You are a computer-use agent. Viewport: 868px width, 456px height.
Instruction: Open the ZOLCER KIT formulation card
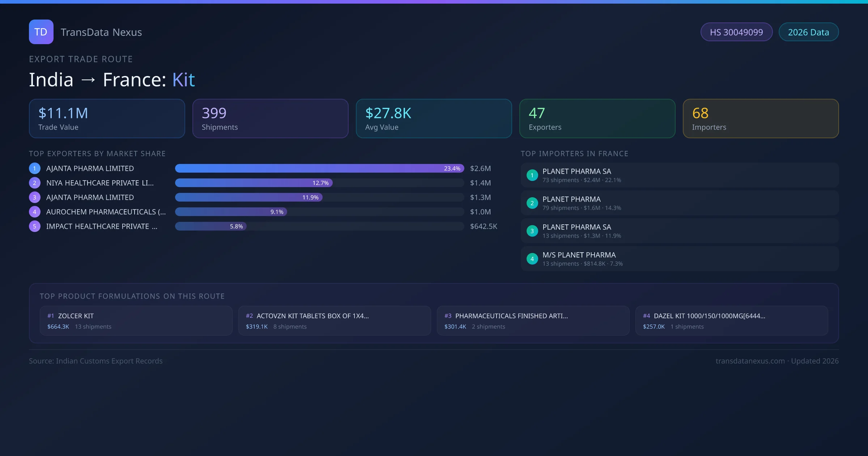(136, 321)
